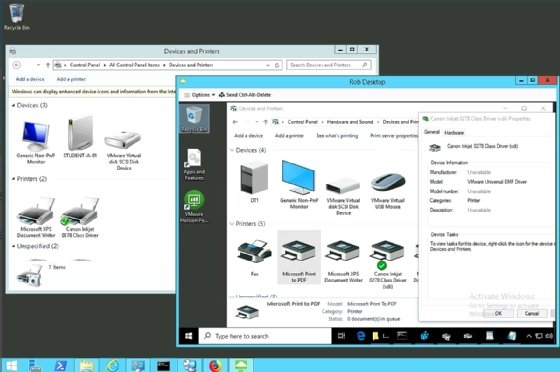Select the DT1 computer device in Rob Desktop
The image size is (560, 372).
(254, 182)
